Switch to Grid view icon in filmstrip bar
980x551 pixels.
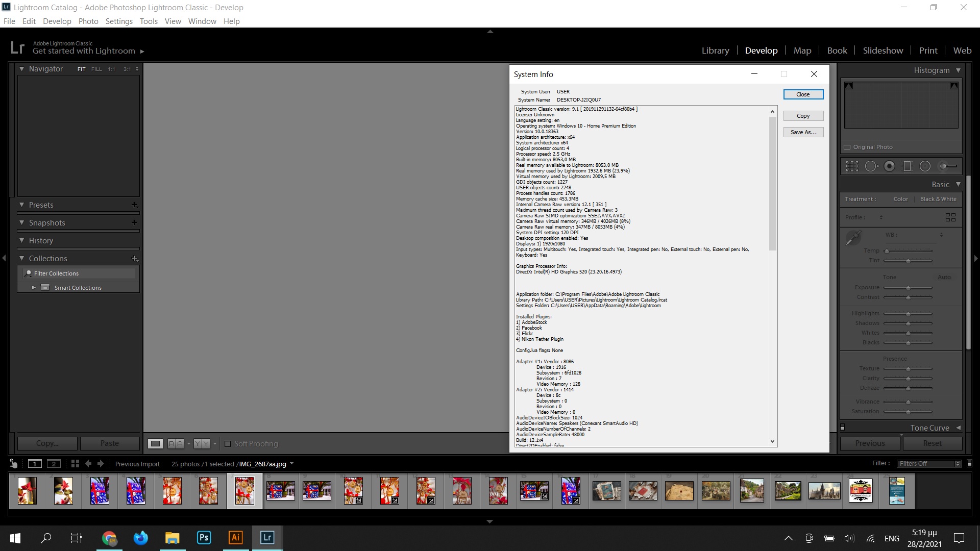tap(75, 464)
